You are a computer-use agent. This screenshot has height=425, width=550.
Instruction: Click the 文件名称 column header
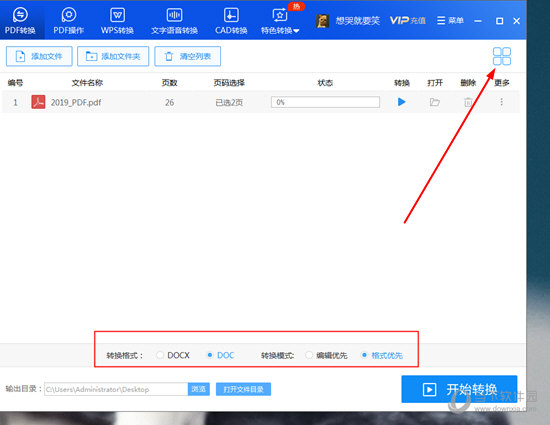click(87, 83)
